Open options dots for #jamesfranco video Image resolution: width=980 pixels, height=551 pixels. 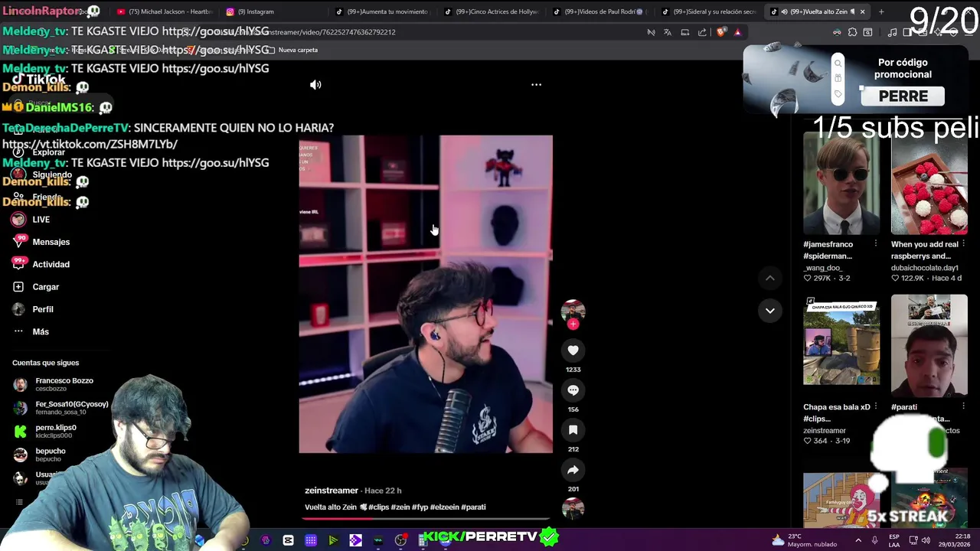(x=875, y=244)
